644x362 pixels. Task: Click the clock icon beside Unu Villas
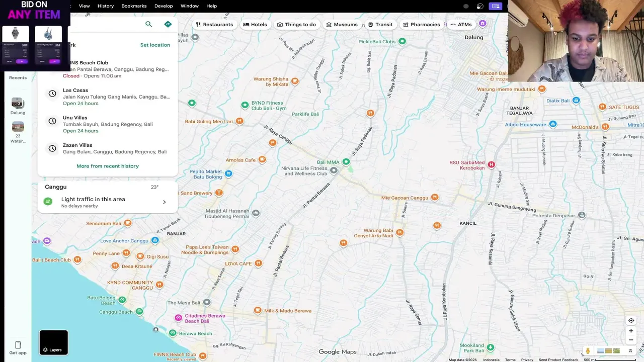coord(52,121)
